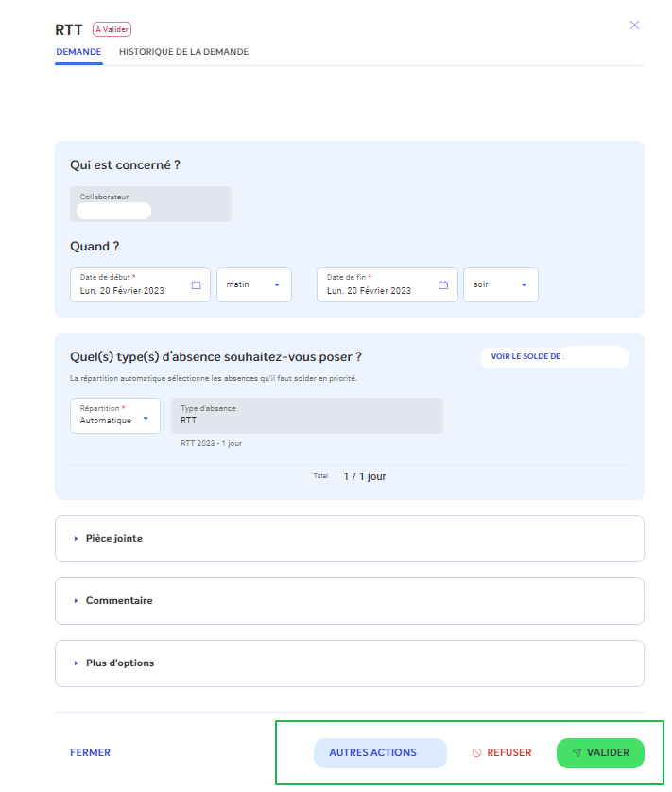Image resolution: width=672 pixels, height=792 pixels.
Task: Switch to the Demande tab
Action: click(x=78, y=52)
